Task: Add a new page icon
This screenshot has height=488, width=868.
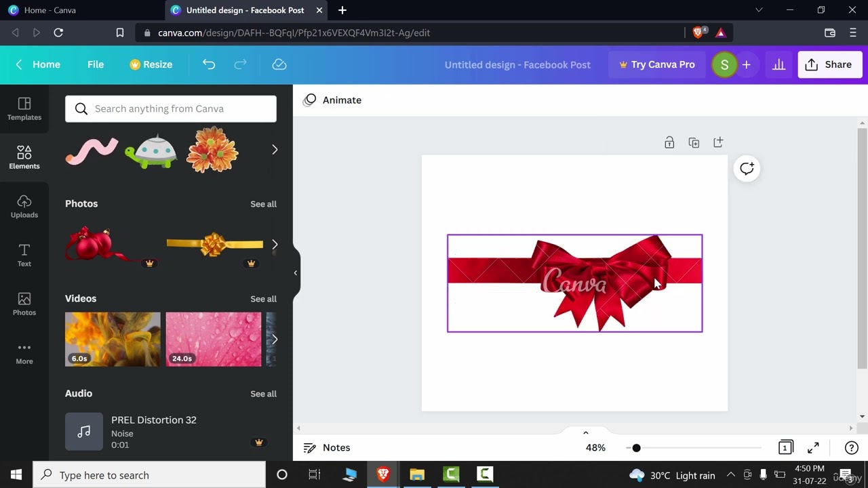Action: click(718, 142)
